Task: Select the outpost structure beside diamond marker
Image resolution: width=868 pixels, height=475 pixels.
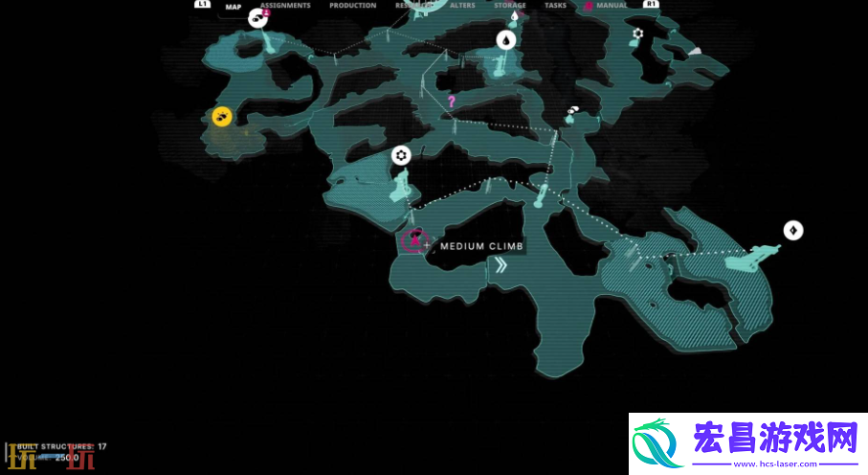Action: click(x=753, y=257)
